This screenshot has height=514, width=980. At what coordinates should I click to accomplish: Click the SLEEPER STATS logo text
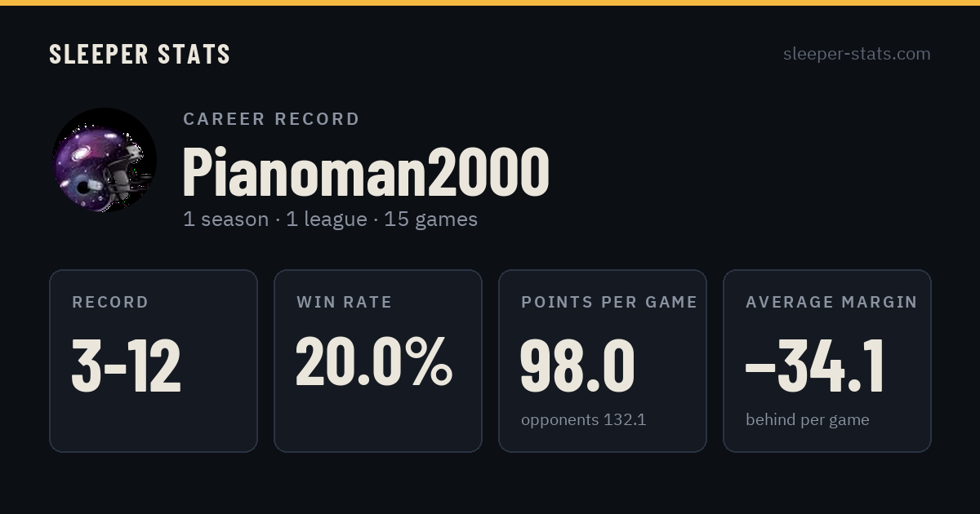click(140, 55)
